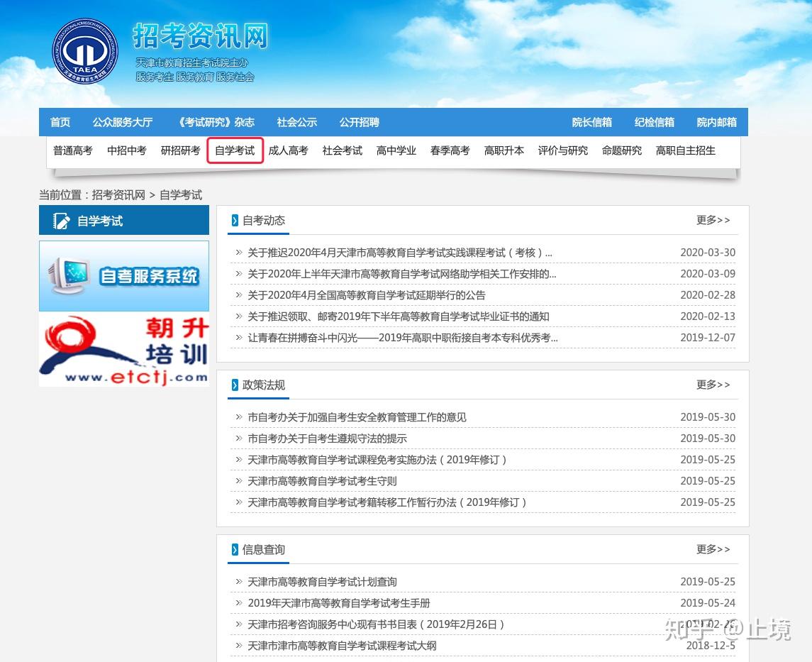Click the blue arrow icon before 政策法规

pos(235,385)
